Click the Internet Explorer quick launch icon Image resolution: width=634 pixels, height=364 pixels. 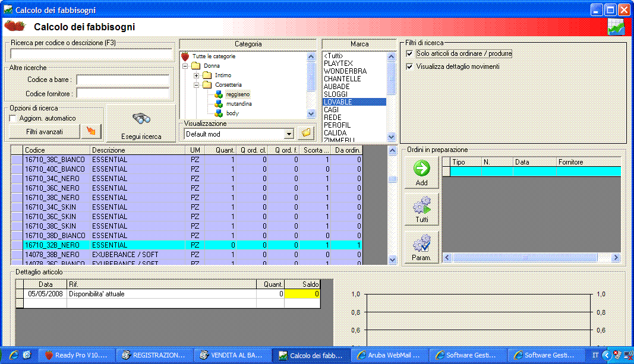pyautogui.click(x=13, y=355)
